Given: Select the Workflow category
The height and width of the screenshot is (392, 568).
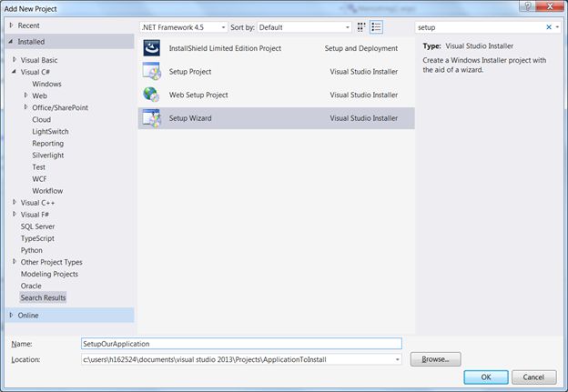Looking at the screenshot, I should tap(47, 191).
